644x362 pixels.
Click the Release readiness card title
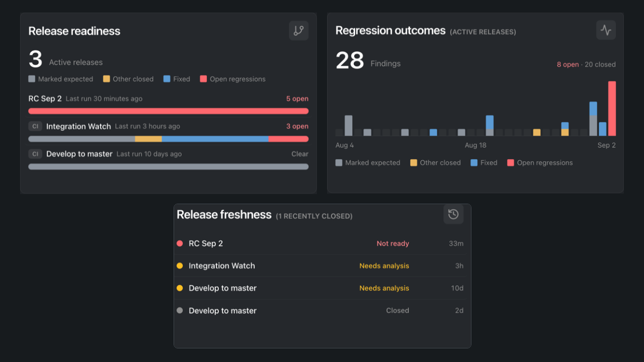[x=74, y=31]
